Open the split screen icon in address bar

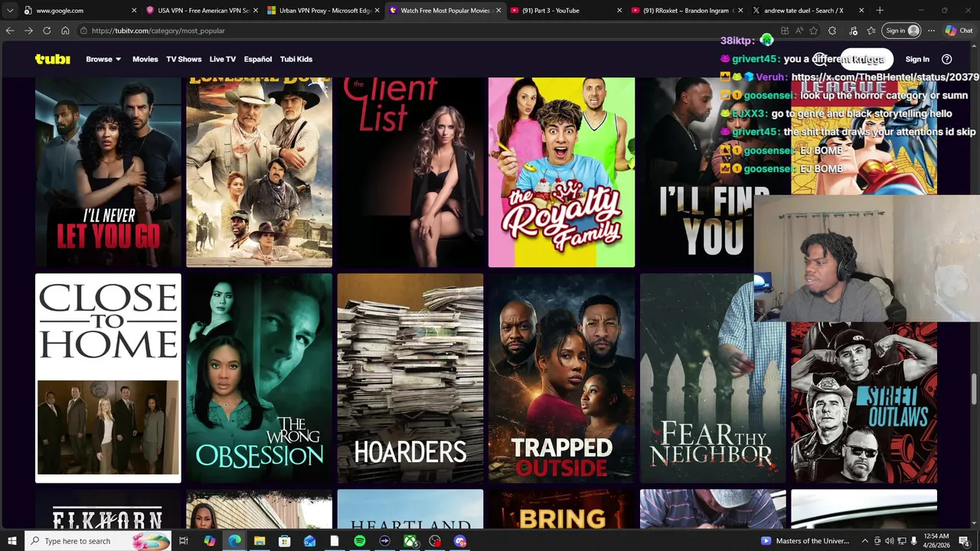coord(785,31)
